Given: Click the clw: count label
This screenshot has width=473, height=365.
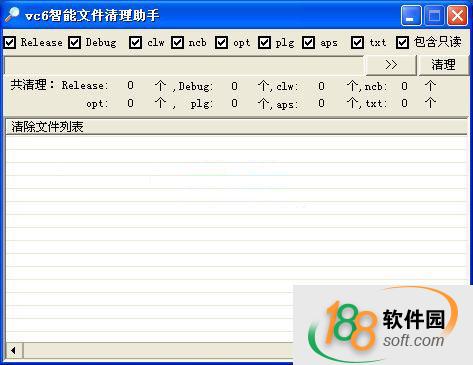Looking at the screenshot, I should [287, 86].
